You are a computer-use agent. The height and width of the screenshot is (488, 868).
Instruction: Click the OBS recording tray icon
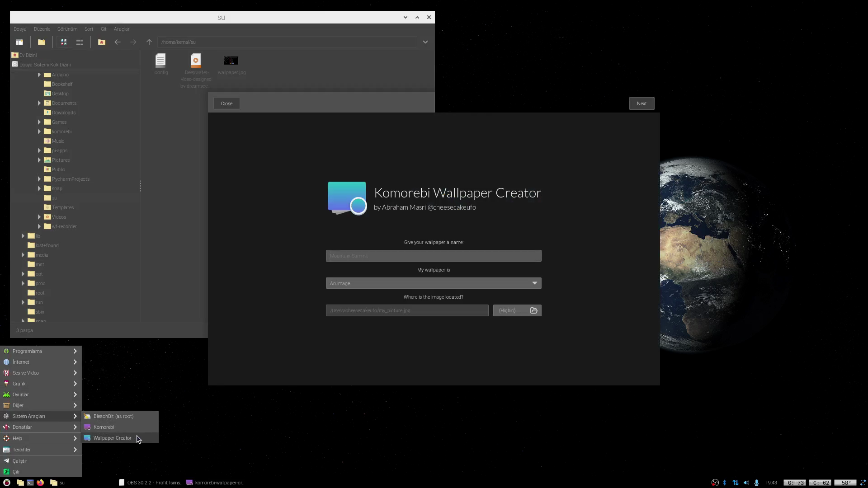(x=715, y=483)
